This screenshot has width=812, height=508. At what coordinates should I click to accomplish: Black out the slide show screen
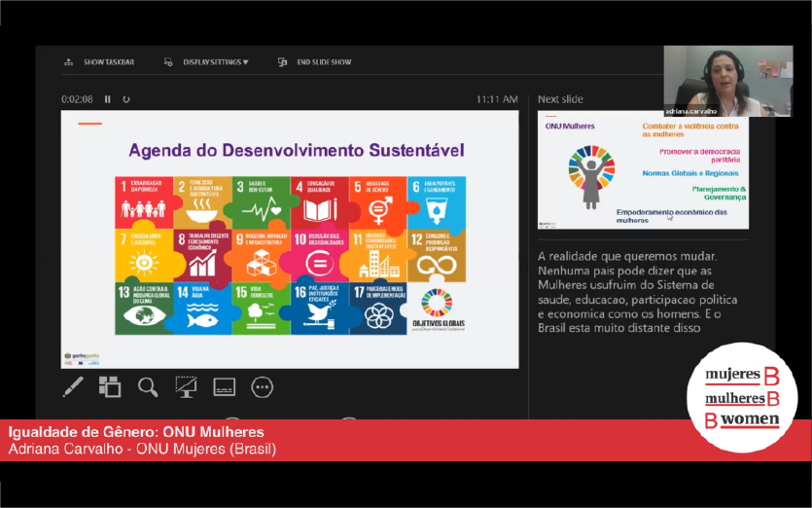[x=186, y=386]
